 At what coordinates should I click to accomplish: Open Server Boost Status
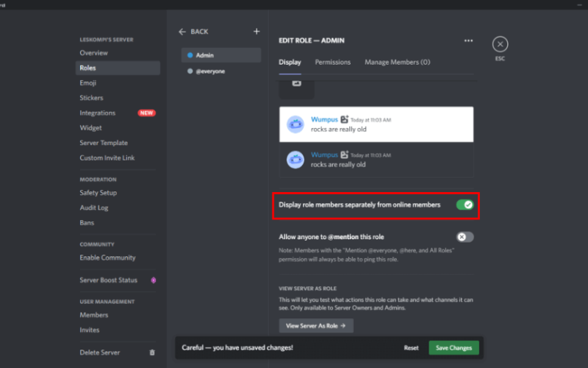coord(108,280)
